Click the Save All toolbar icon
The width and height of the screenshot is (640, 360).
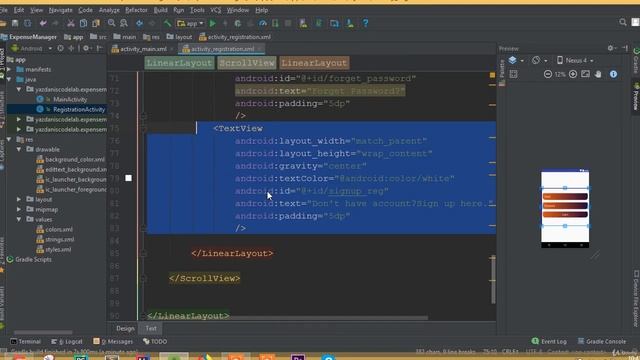tap(15, 24)
